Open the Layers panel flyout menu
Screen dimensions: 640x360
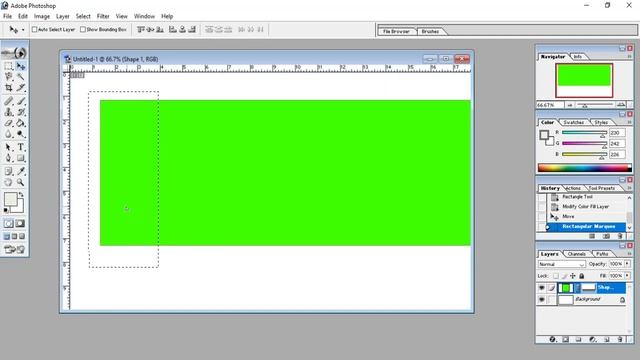click(x=629, y=254)
